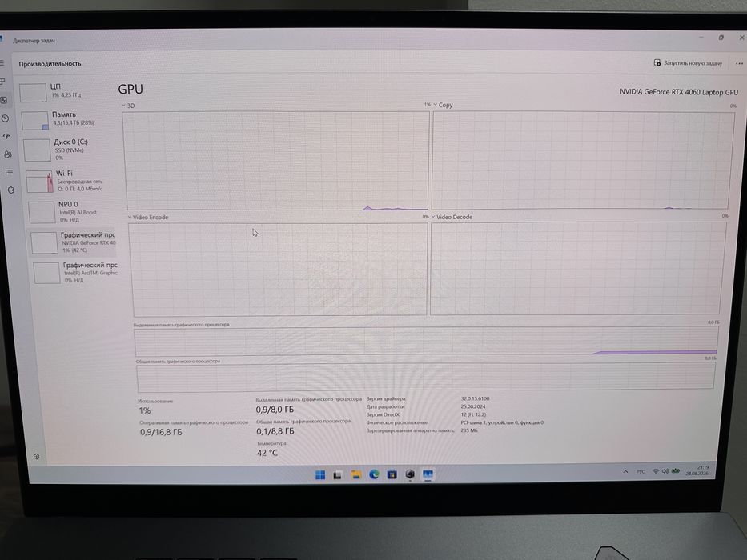Open the Windows Start button
747x560 pixels.
click(x=320, y=474)
